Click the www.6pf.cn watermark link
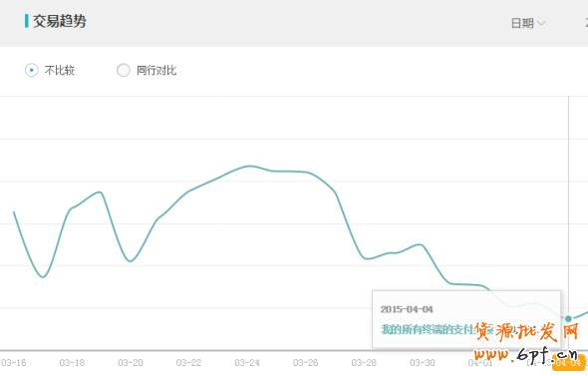Screen dimensions: 588x376 526,354
